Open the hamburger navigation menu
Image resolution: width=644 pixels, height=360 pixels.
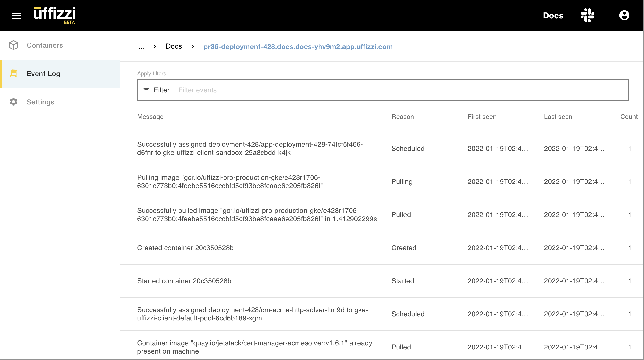pos(17,15)
